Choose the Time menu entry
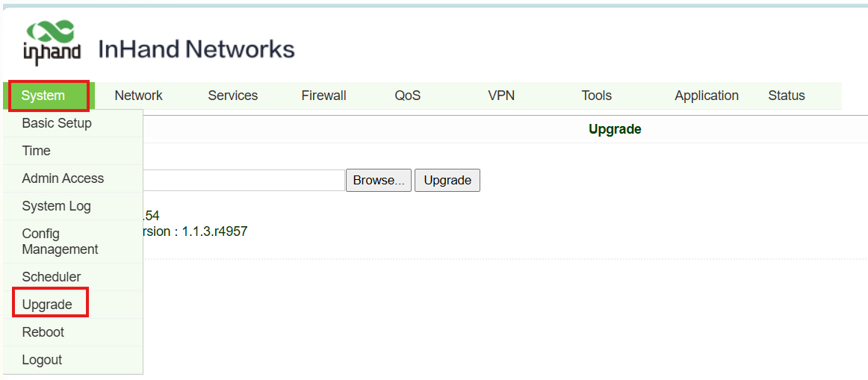Screen dimensions: 868x380 [x=36, y=151]
